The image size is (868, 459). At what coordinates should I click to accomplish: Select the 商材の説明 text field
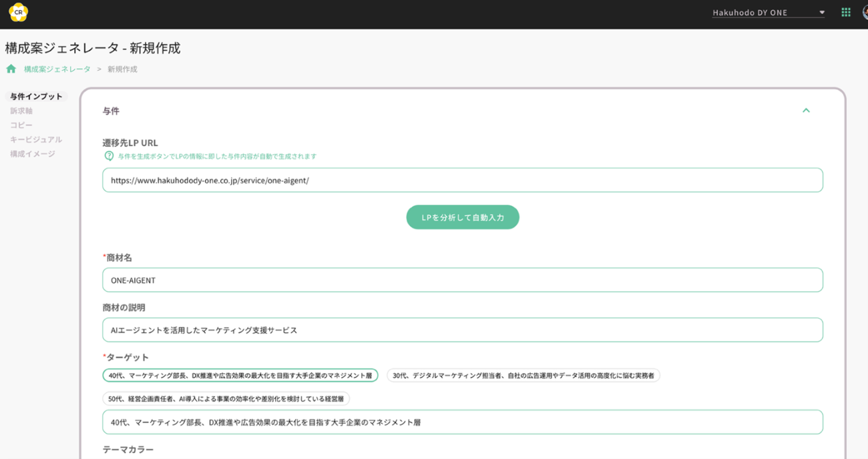(463, 330)
